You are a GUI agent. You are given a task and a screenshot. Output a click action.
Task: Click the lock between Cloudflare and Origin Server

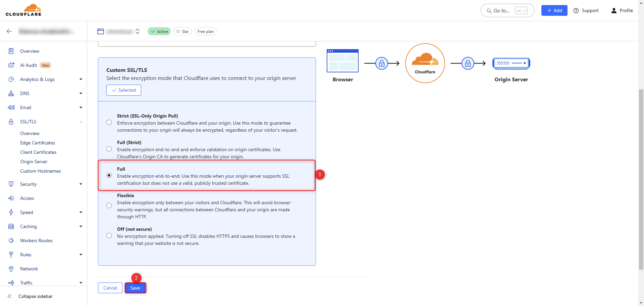pyautogui.click(x=468, y=63)
